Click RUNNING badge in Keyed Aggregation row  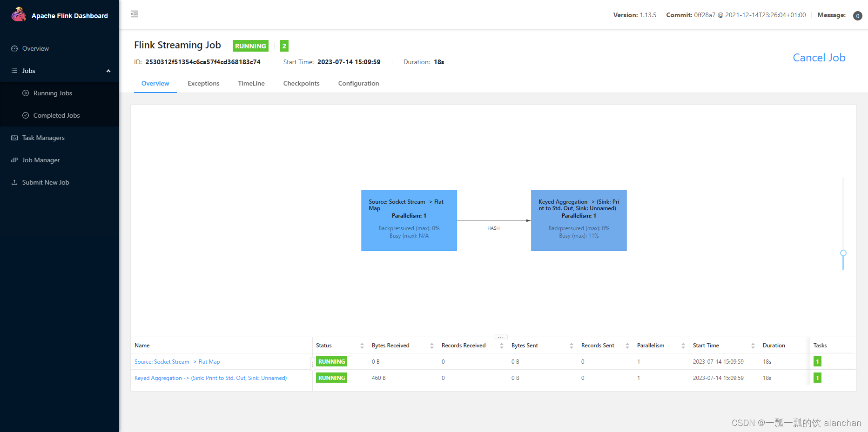331,378
